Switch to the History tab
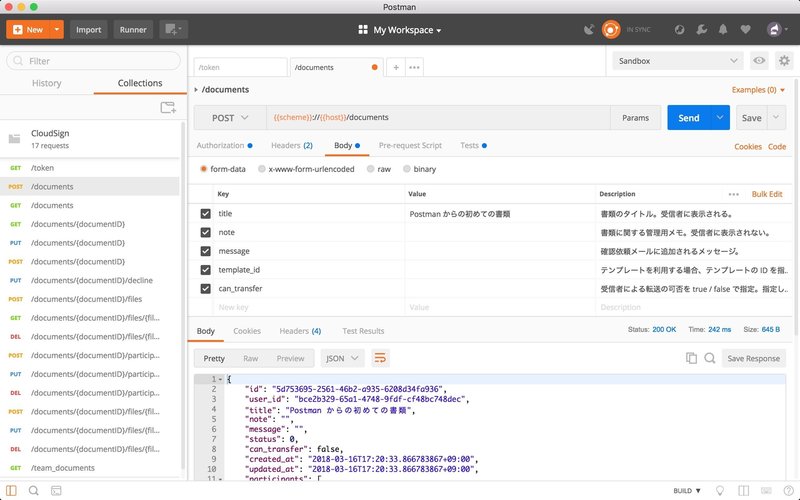Image resolution: width=800 pixels, height=500 pixels. (46, 83)
